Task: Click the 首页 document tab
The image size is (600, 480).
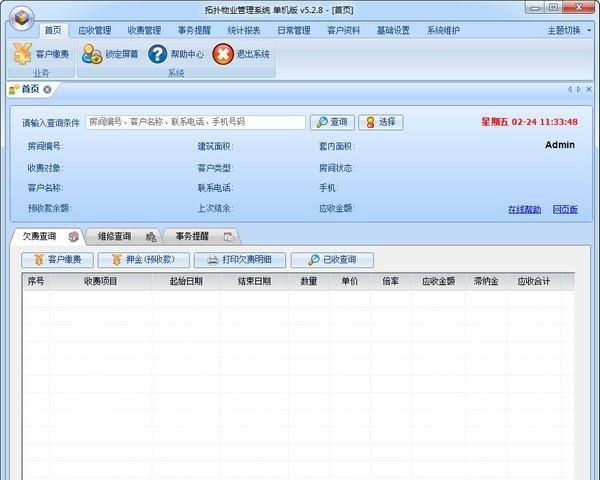Action: pyautogui.click(x=30, y=90)
